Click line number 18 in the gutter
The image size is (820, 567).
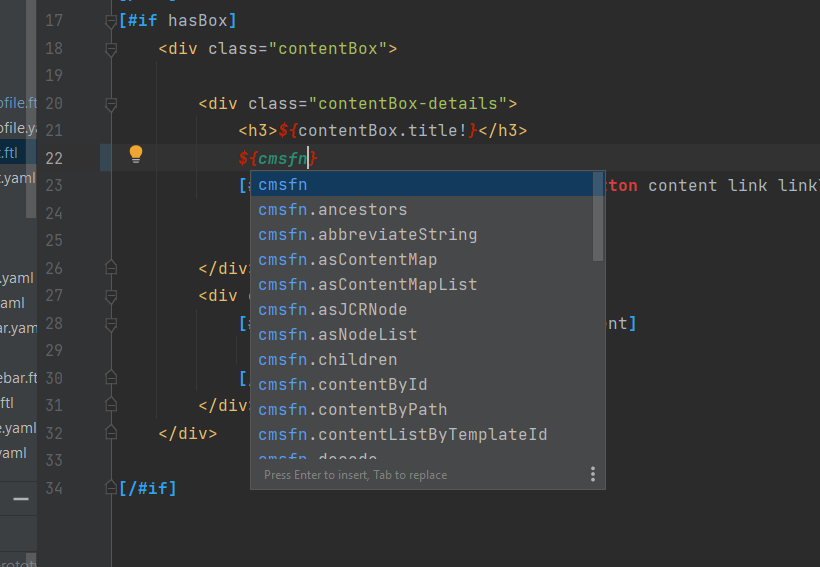tap(54, 48)
